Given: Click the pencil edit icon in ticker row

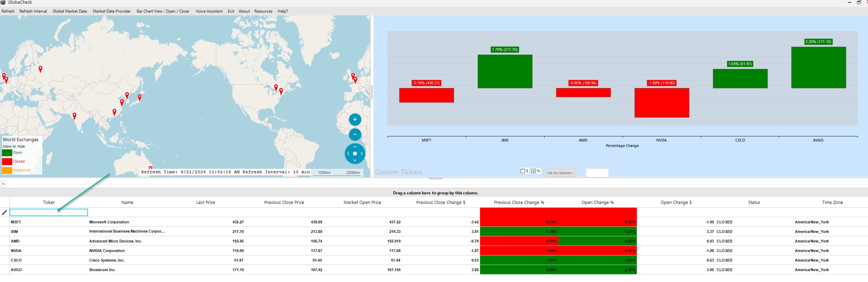Looking at the screenshot, I should point(4,212).
